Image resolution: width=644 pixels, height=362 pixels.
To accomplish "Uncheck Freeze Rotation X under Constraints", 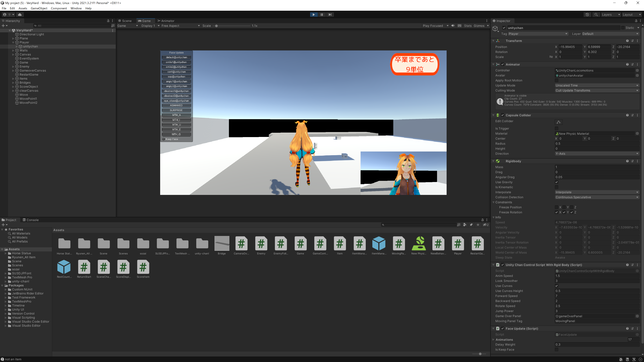I will (556, 212).
